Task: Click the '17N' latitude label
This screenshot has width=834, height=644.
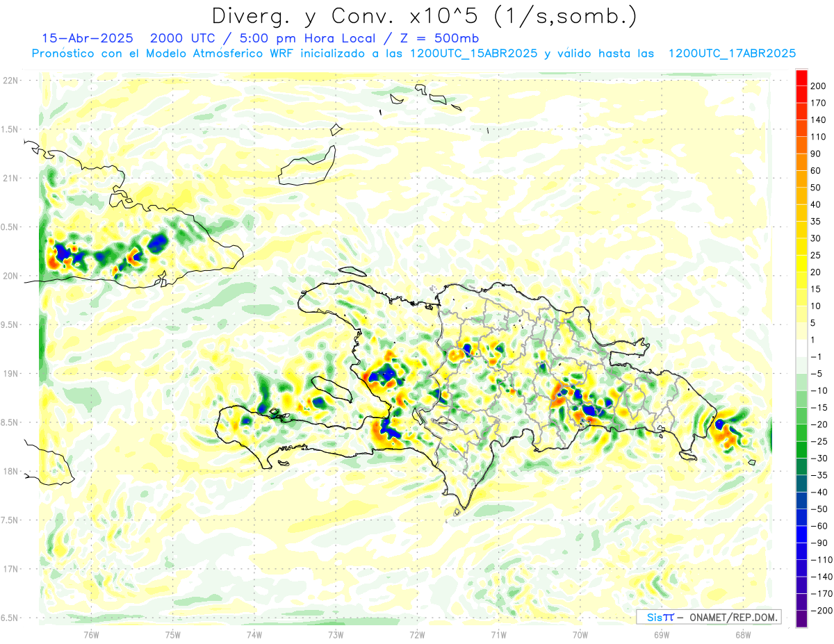Action: pyautogui.click(x=11, y=570)
